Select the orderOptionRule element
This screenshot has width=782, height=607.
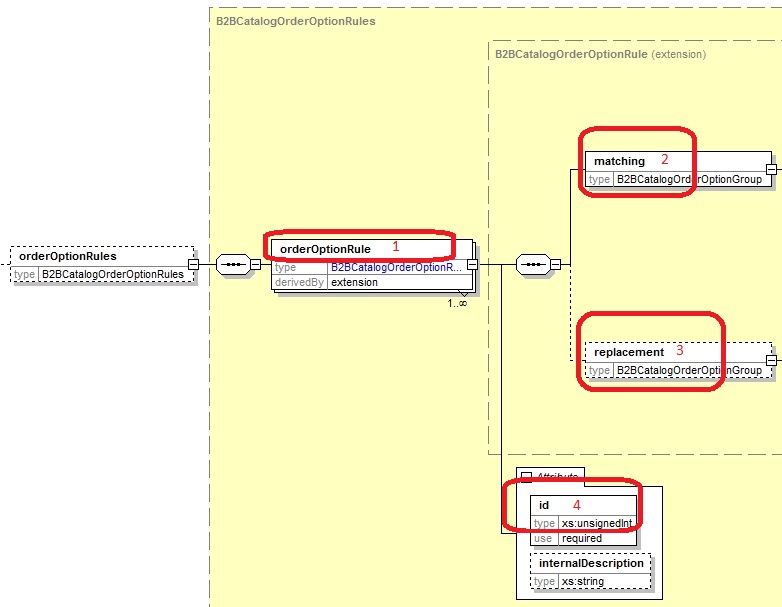(325, 247)
